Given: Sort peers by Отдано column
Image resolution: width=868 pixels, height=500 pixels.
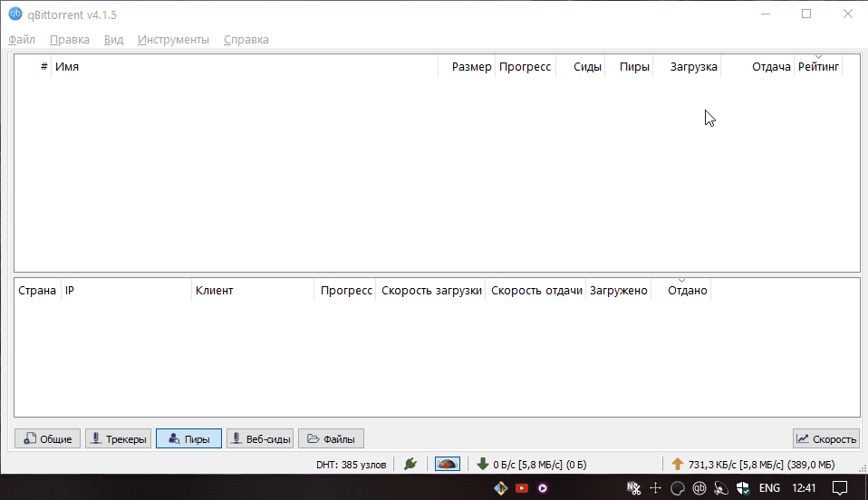Looking at the screenshot, I should [x=687, y=291].
